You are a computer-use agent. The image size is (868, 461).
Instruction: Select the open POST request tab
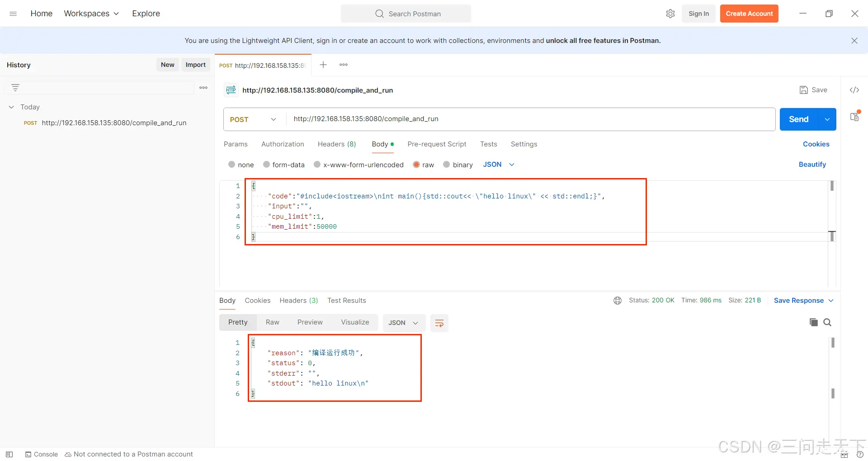click(x=263, y=66)
